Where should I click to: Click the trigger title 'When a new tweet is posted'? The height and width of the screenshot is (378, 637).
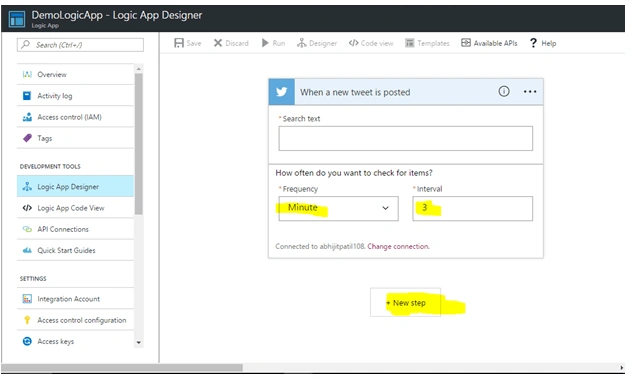coord(355,92)
